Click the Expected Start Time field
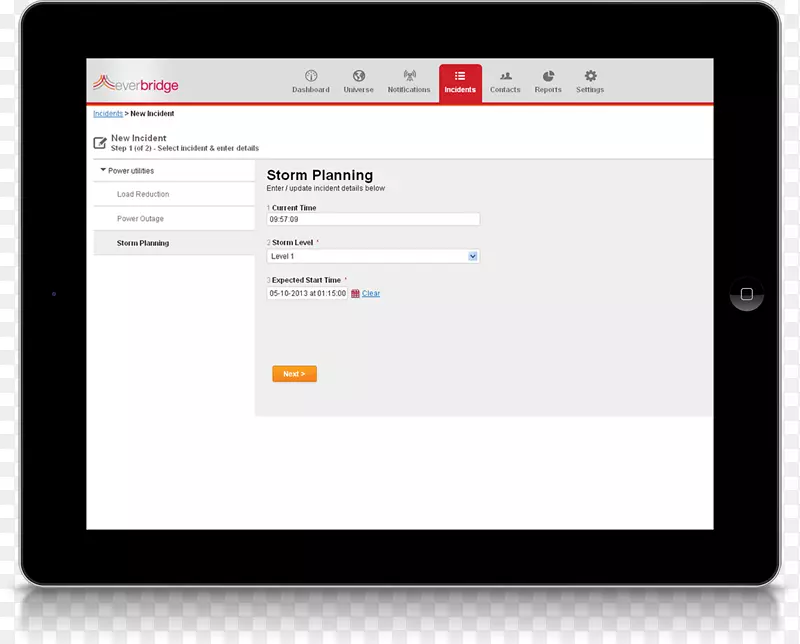The width and height of the screenshot is (800, 644). [x=307, y=293]
